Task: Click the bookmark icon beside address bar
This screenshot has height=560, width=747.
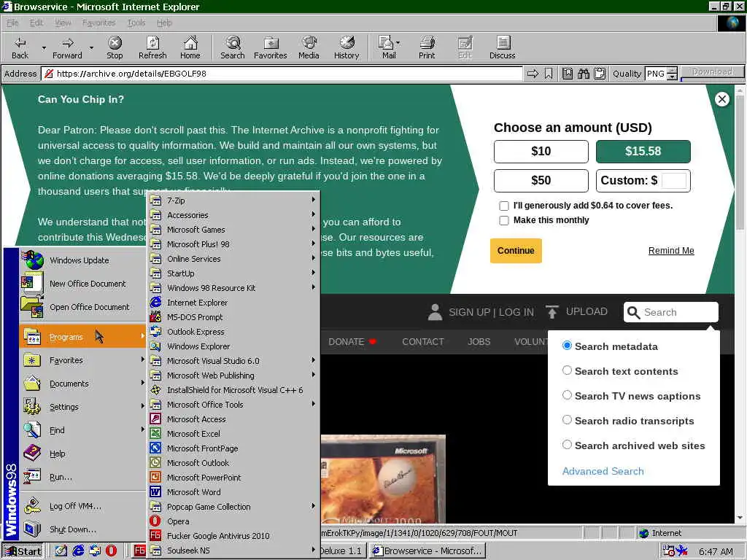Action: [549, 74]
